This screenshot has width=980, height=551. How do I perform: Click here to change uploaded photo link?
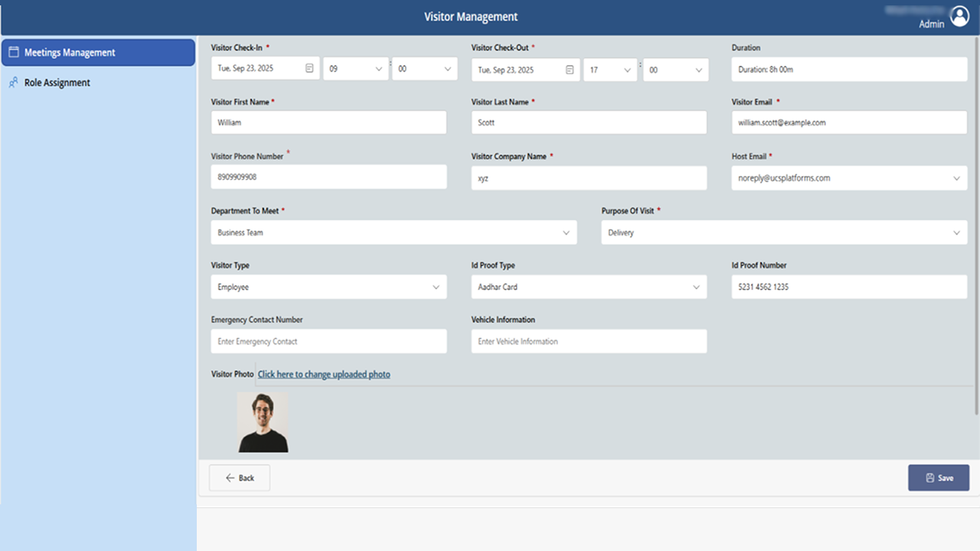tap(323, 374)
